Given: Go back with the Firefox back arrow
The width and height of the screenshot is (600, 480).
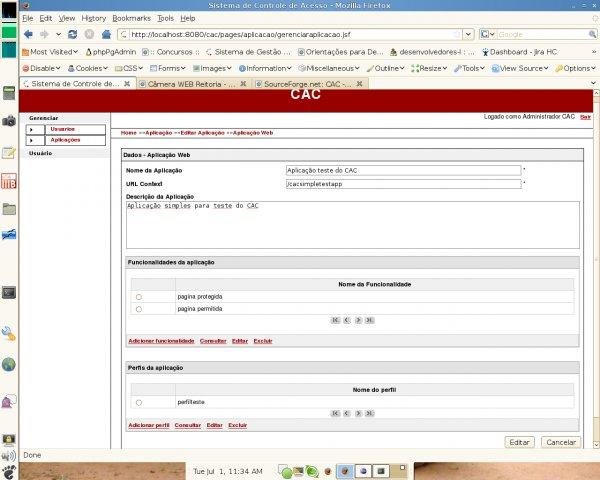Looking at the screenshot, I should [28, 34].
